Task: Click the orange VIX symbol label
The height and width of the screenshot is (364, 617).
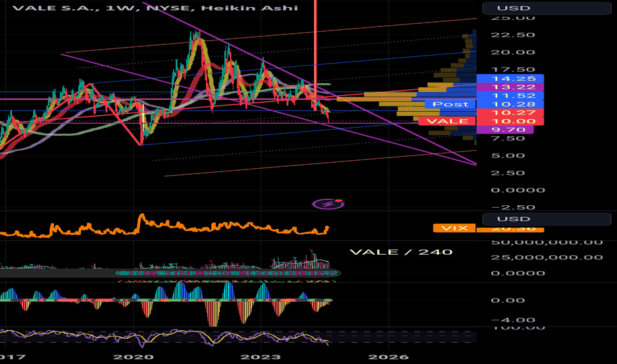Action: (454, 228)
